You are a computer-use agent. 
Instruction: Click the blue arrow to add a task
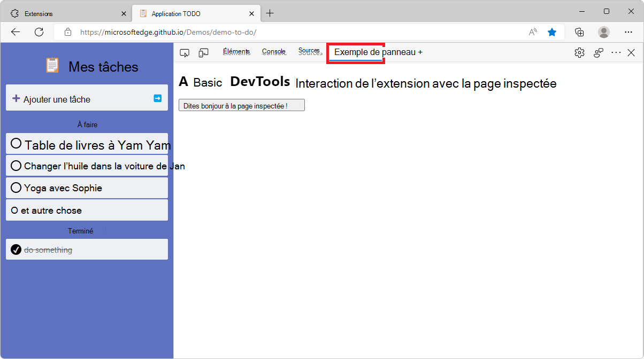(x=157, y=98)
